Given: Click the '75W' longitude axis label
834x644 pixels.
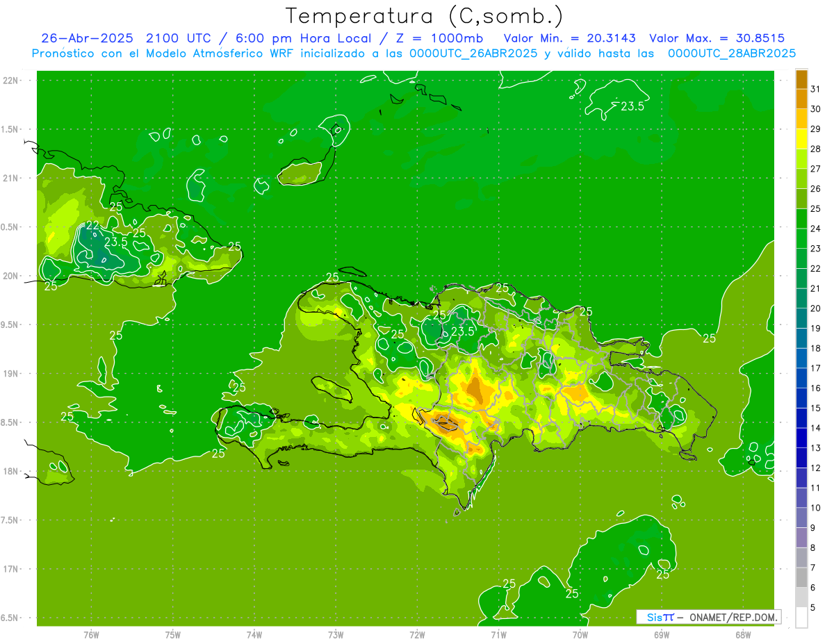Looking at the screenshot, I should point(173,635).
